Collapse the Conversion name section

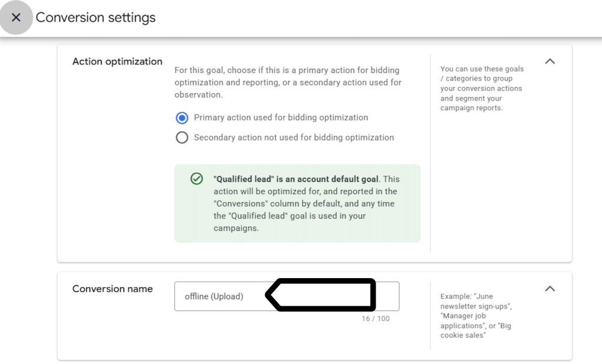click(x=550, y=289)
